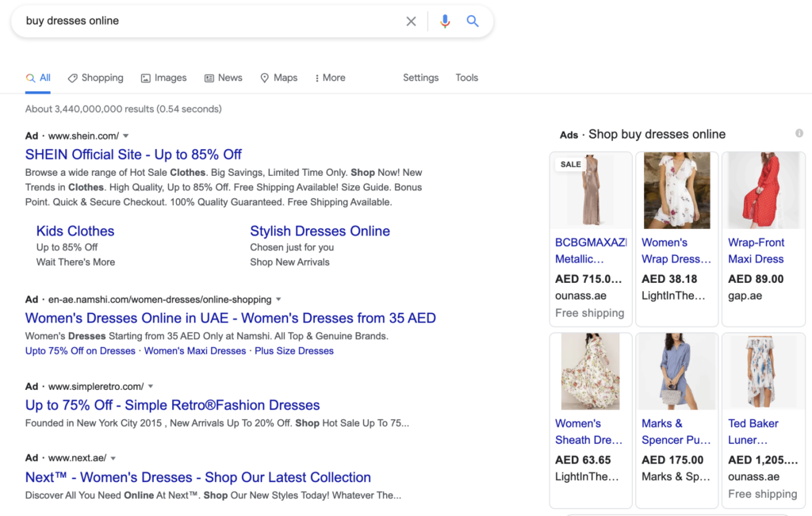
Task: Click red Wrap-Front Maxi Dress thumbnail
Action: 764,190
